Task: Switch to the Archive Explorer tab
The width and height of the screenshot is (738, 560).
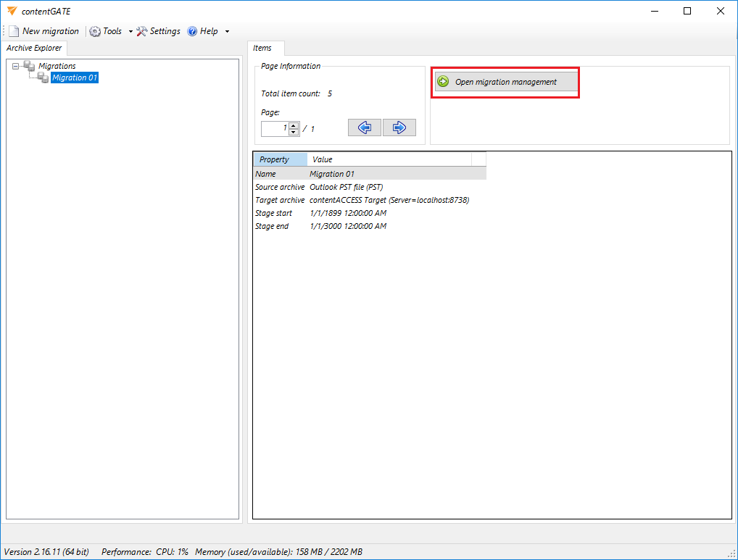Action: 34,48
